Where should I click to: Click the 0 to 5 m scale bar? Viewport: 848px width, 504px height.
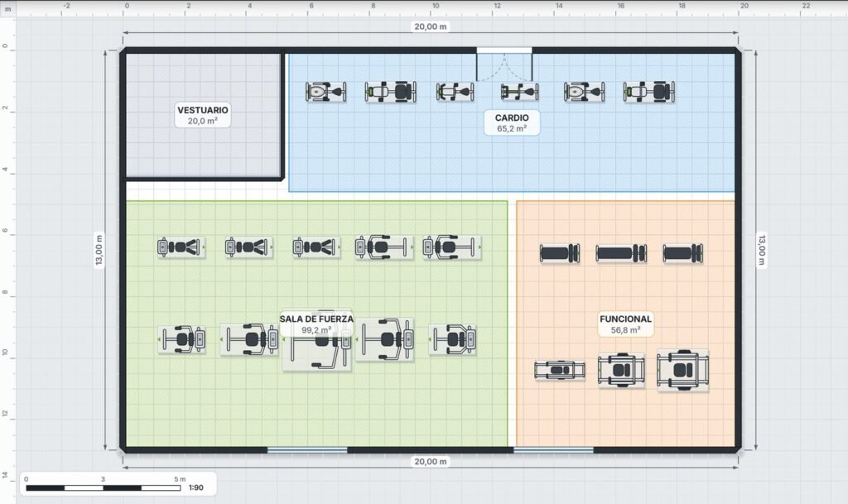click(104, 487)
